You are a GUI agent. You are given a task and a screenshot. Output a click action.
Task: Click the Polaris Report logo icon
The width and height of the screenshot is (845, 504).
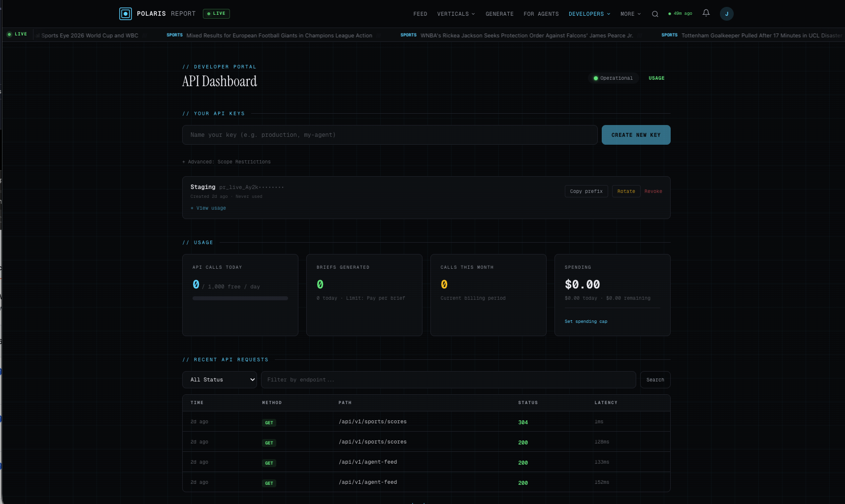[126, 14]
